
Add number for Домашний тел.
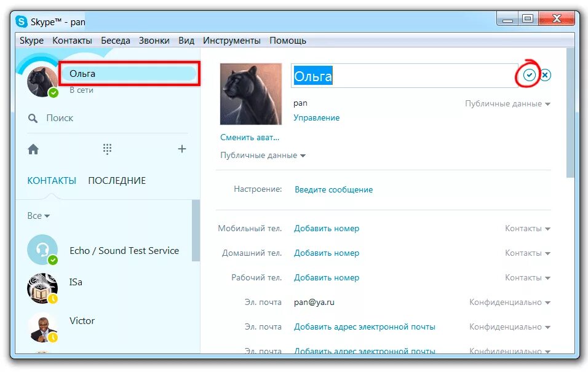click(x=327, y=253)
